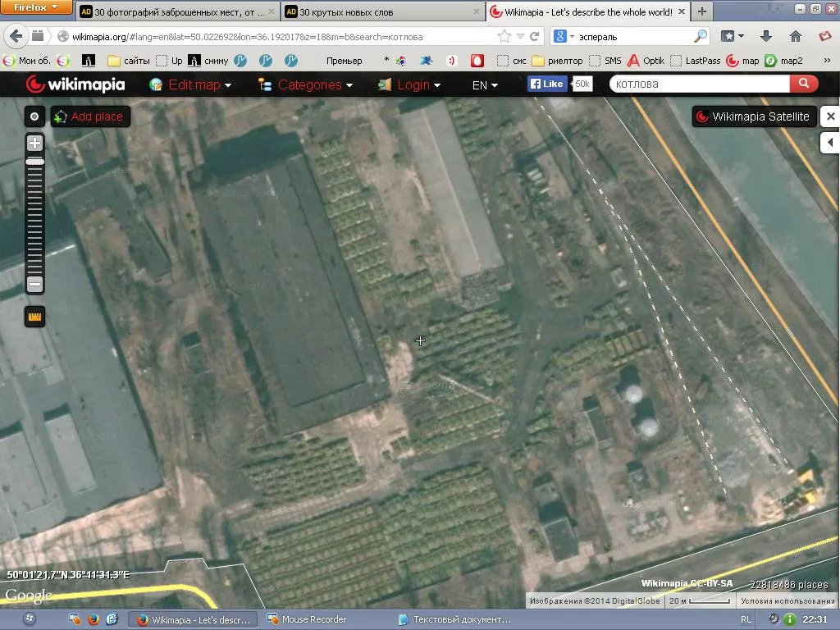The height and width of the screenshot is (630, 840).
Task: Zoom out with the minus button
Action: pos(34,284)
